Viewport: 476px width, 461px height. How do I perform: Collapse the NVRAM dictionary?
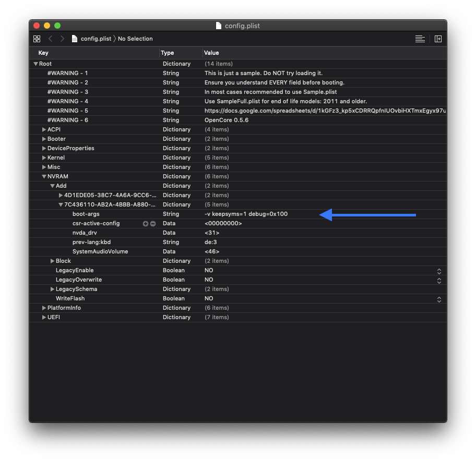pos(44,177)
